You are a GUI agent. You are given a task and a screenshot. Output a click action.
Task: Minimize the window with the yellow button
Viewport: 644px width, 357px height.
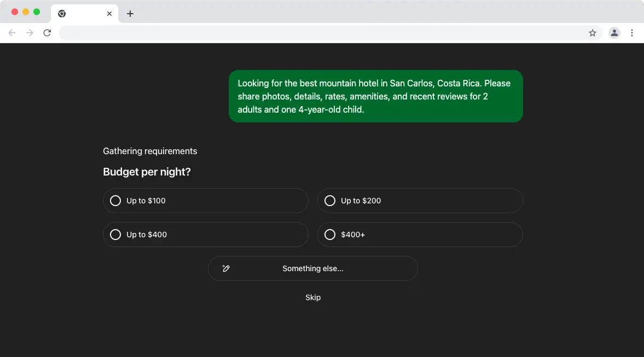pyautogui.click(x=26, y=12)
